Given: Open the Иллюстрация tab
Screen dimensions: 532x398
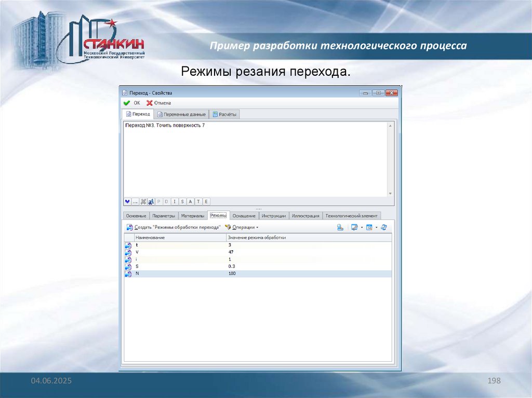Looking at the screenshot, I should (305, 216).
